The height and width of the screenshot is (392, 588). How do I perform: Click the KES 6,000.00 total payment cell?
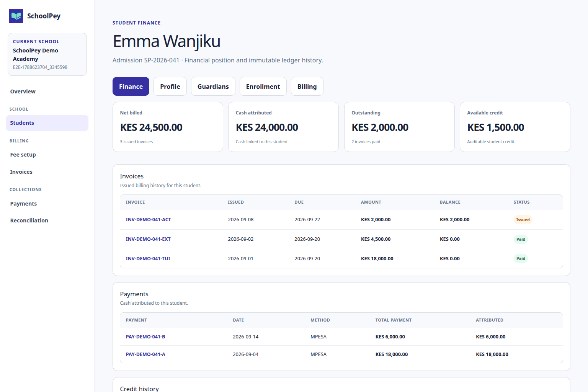tap(390, 337)
